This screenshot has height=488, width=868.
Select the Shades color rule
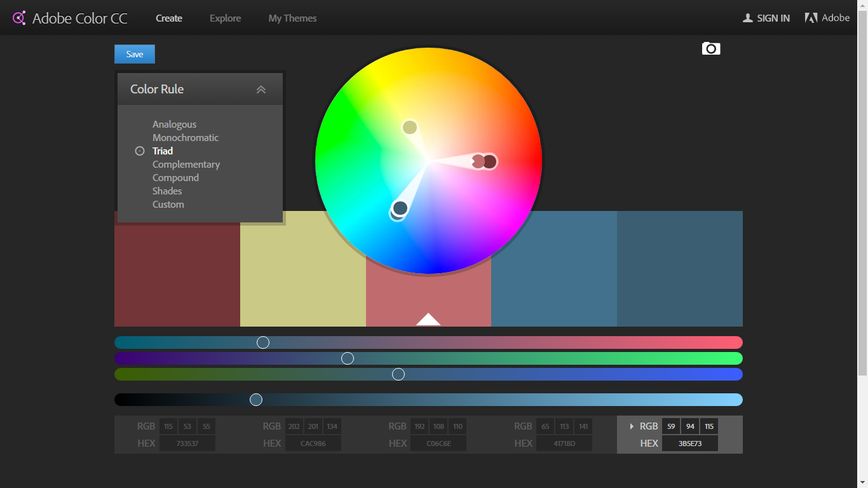click(167, 191)
